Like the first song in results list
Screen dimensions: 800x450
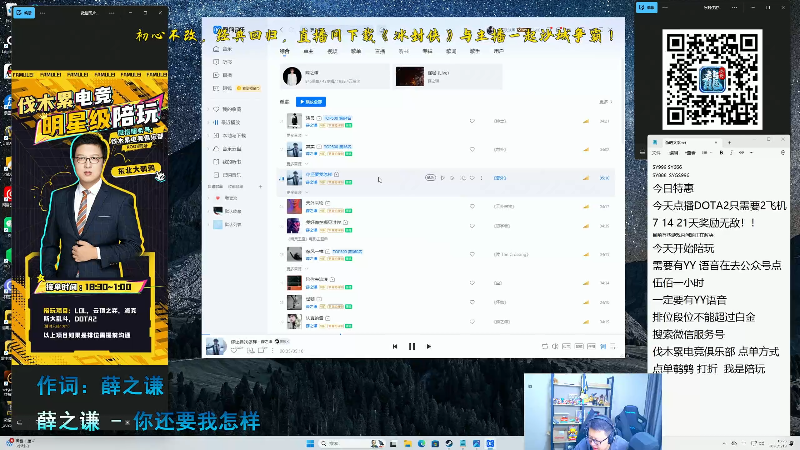pyautogui.click(x=472, y=121)
